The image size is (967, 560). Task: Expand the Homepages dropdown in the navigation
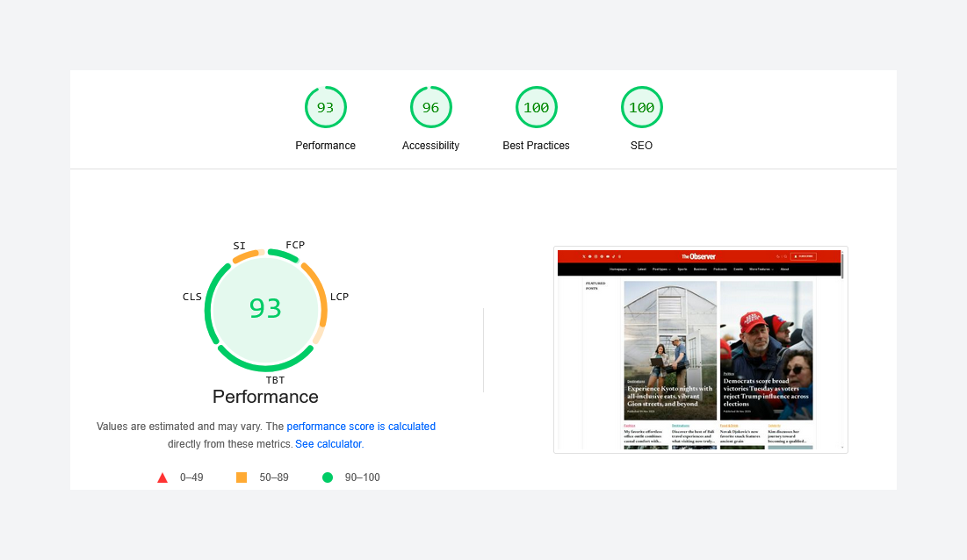pos(620,269)
